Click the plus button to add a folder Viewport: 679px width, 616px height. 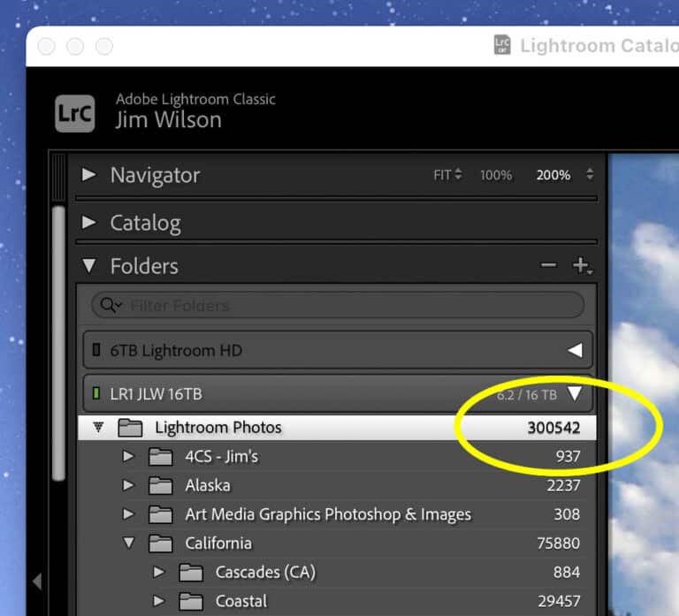[x=581, y=265]
